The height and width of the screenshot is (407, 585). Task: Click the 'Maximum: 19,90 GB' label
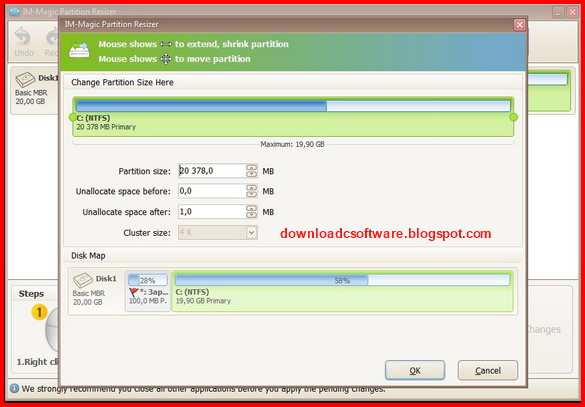point(292,144)
